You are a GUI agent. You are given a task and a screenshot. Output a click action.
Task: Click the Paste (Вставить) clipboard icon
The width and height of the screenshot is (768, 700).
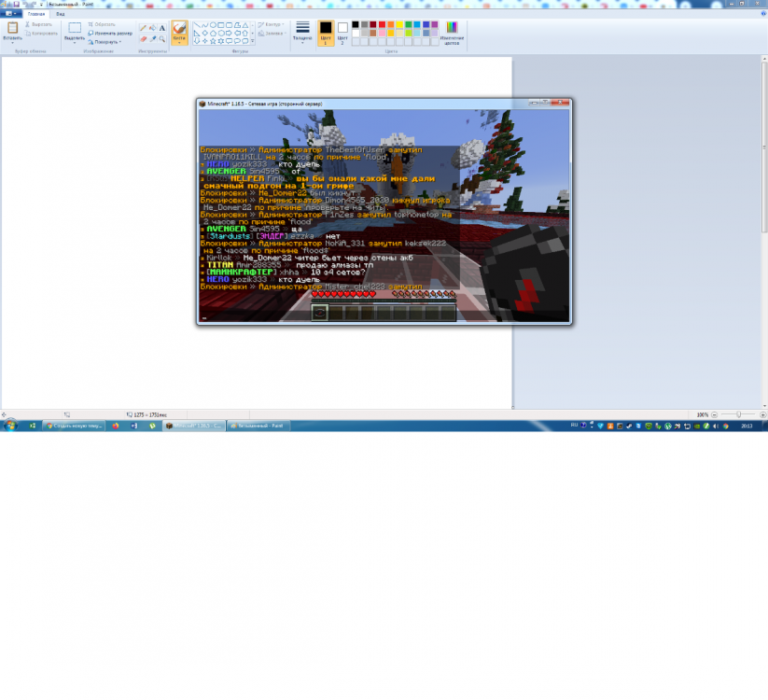pos(12,28)
